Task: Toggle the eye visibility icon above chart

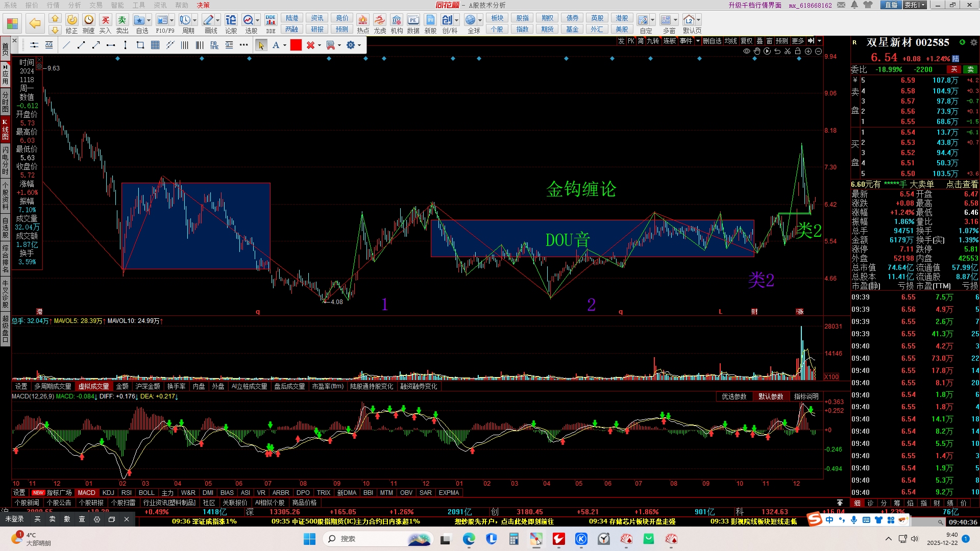Action: click(x=747, y=52)
